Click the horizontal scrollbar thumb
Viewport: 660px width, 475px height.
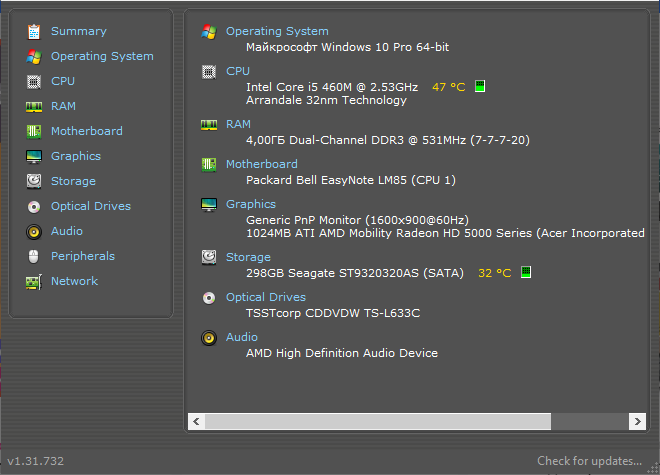[x=378, y=422]
